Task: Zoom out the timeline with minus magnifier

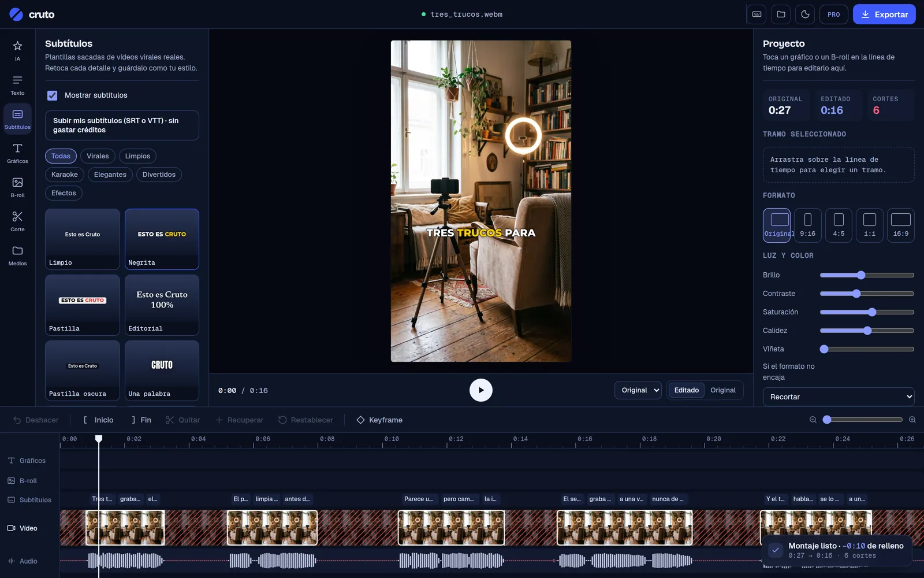Action: click(x=813, y=420)
